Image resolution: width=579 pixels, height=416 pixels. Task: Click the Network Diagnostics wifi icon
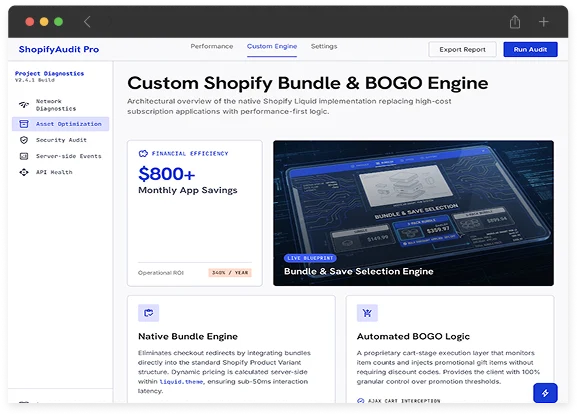24,105
